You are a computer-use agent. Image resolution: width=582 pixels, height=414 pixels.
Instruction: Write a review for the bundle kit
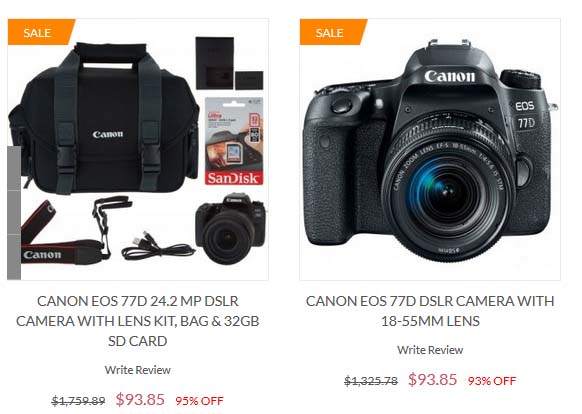point(138,370)
